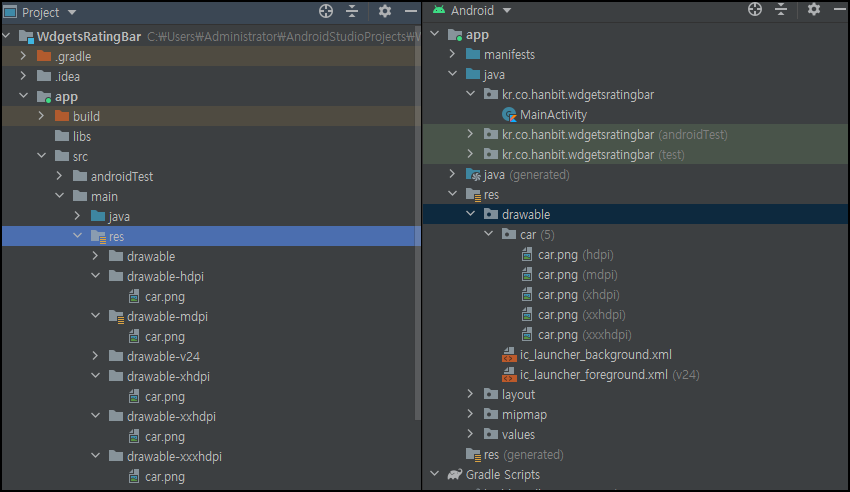Collapse the app module in Android panel
850x492 pixels.
coord(434,34)
